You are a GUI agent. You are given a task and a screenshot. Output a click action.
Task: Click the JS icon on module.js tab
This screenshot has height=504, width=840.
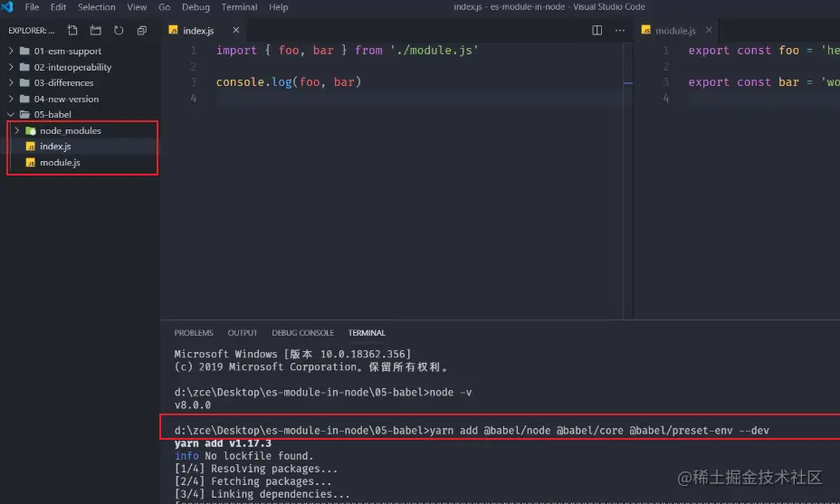646,30
